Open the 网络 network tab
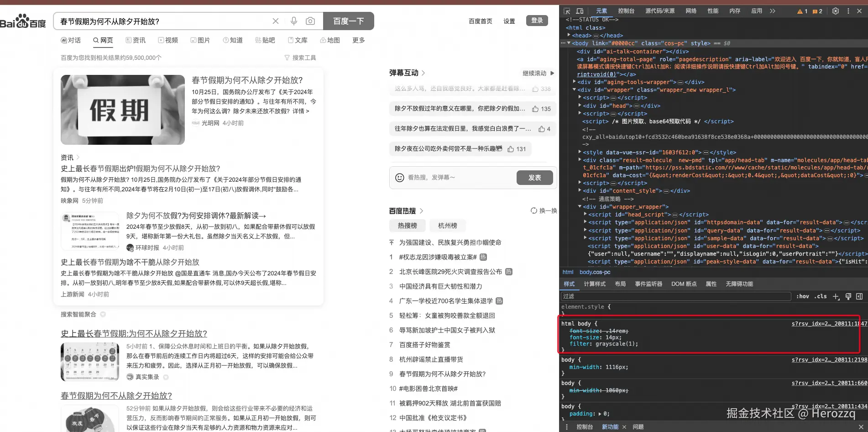Viewport: 868px width, 432px height. click(x=691, y=11)
